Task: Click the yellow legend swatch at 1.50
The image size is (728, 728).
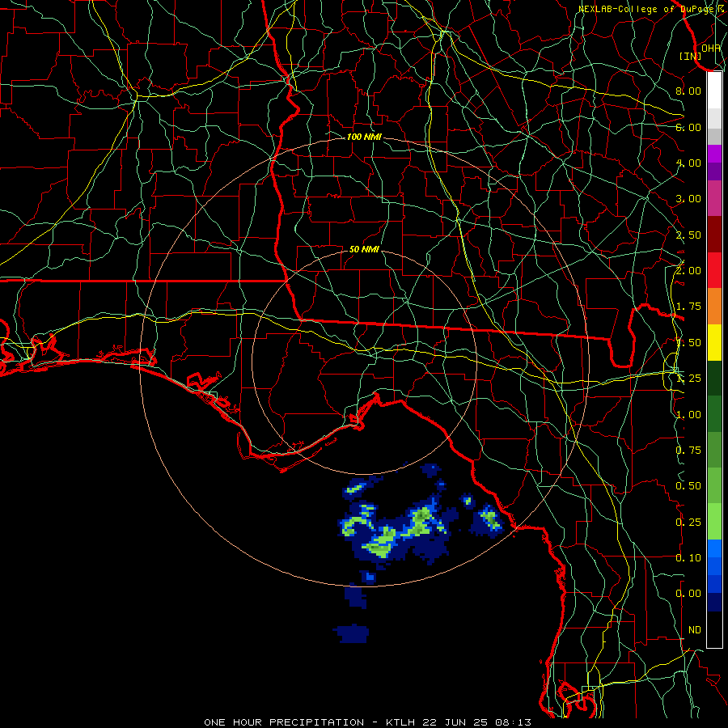Action: [x=714, y=342]
